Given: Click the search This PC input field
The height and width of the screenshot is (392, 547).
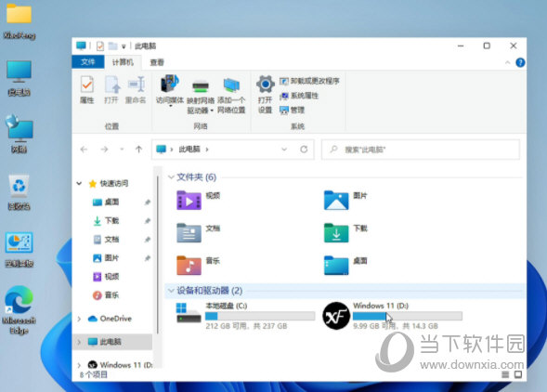Looking at the screenshot, I should click(x=421, y=150).
